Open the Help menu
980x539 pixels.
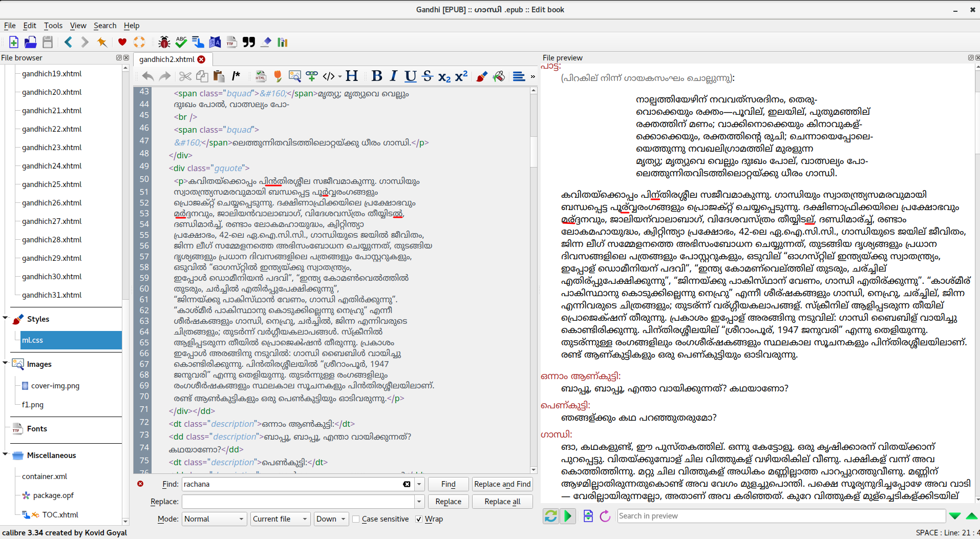(x=132, y=26)
